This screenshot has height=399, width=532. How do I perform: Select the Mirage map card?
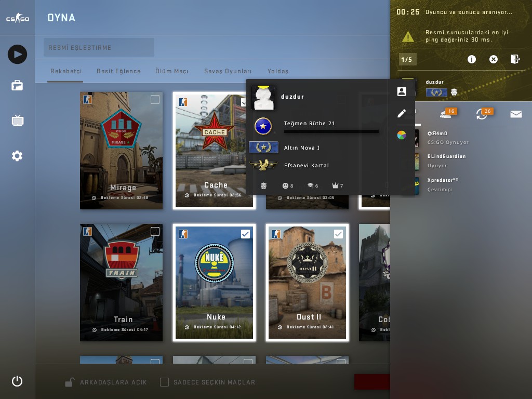[x=121, y=151]
